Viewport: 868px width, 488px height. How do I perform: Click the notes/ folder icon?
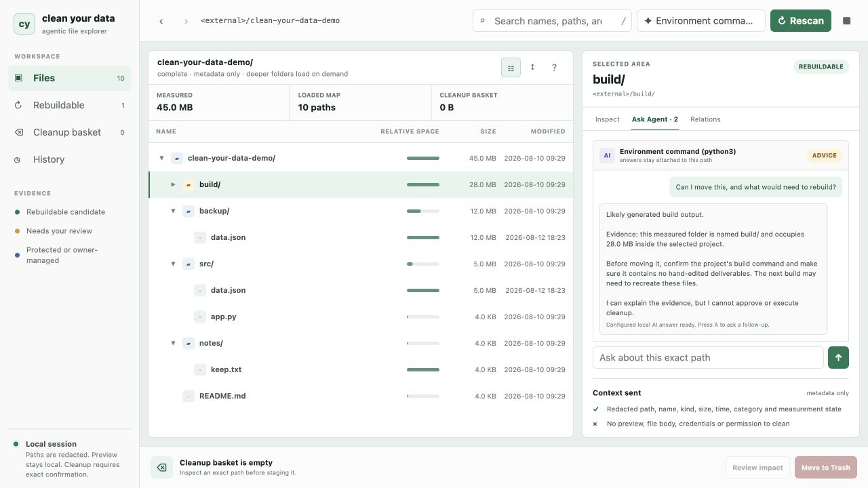[189, 343]
